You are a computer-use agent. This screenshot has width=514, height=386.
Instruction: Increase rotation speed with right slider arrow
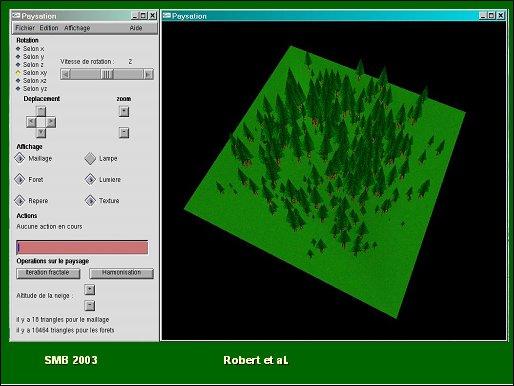148,74
